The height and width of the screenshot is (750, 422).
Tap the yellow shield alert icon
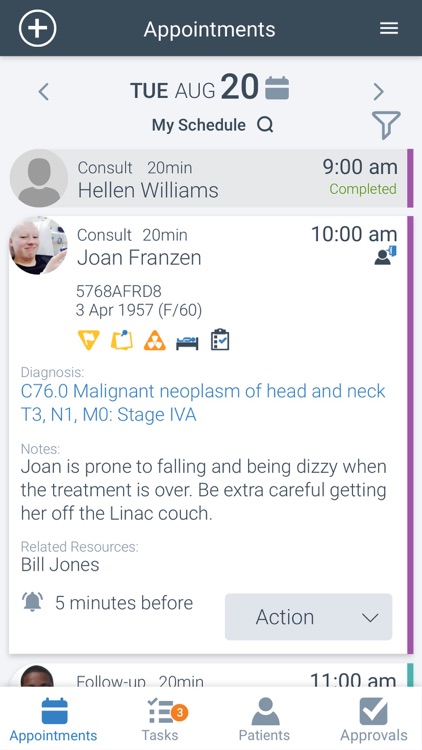(x=89, y=341)
